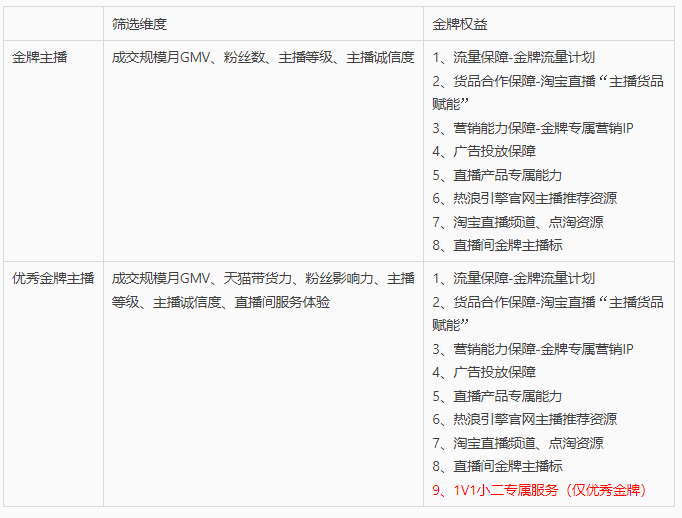Select the 金牌主播 row label
The width and height of the screenshot is (682, 518).
point(40,57)
